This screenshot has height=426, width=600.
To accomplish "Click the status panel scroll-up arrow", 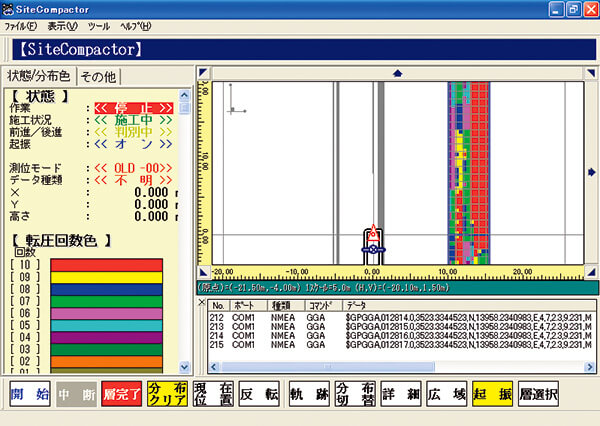I will point(184,95).
